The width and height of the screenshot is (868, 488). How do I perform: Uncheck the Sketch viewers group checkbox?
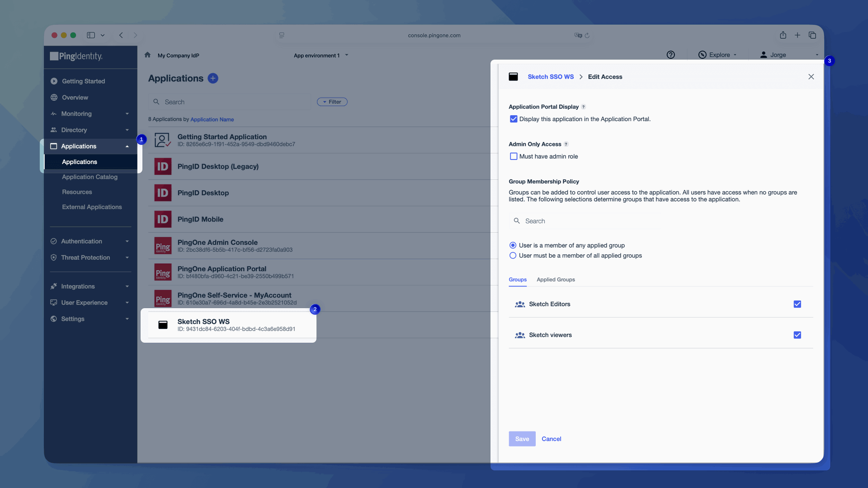click(797, 335)
